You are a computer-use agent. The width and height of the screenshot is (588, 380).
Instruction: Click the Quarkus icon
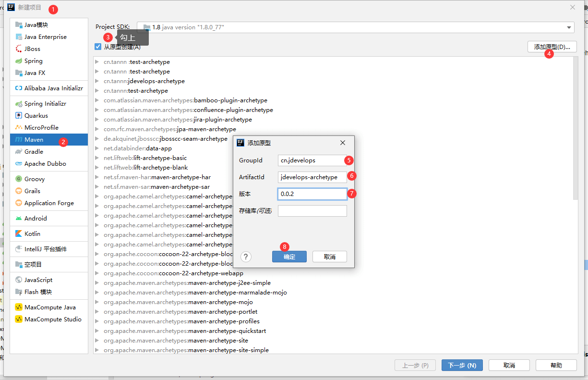click(19, 116)
